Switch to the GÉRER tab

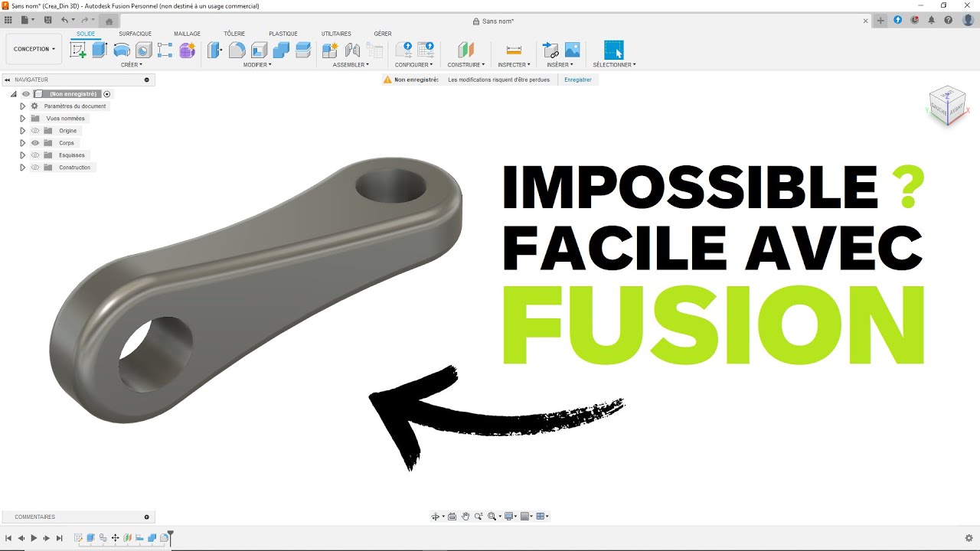tap(383, 34)
